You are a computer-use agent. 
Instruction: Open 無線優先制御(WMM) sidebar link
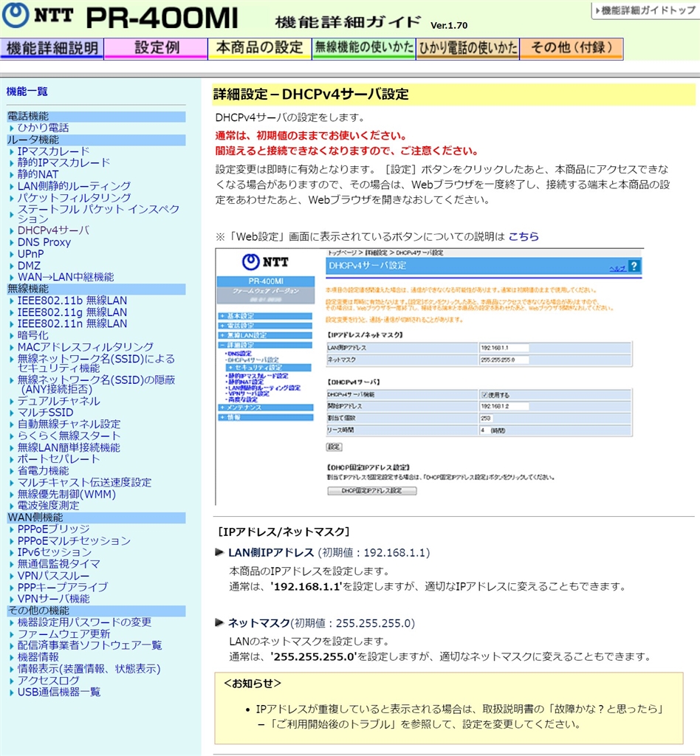tap(66, 494)
